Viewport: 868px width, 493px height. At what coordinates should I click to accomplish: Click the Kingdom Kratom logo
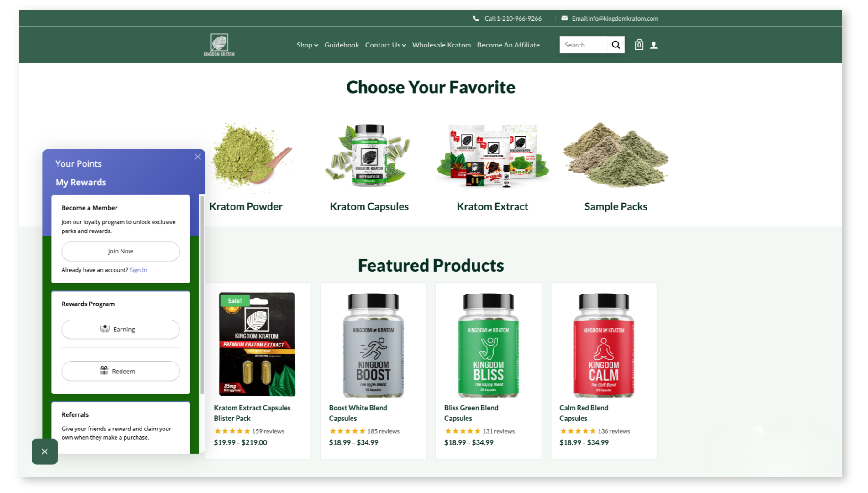[219, 45]
